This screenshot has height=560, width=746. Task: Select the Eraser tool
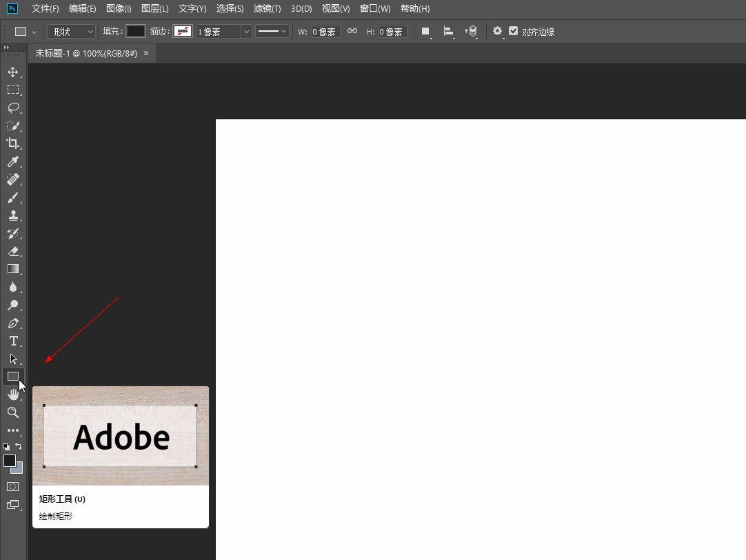pos(13,251)
